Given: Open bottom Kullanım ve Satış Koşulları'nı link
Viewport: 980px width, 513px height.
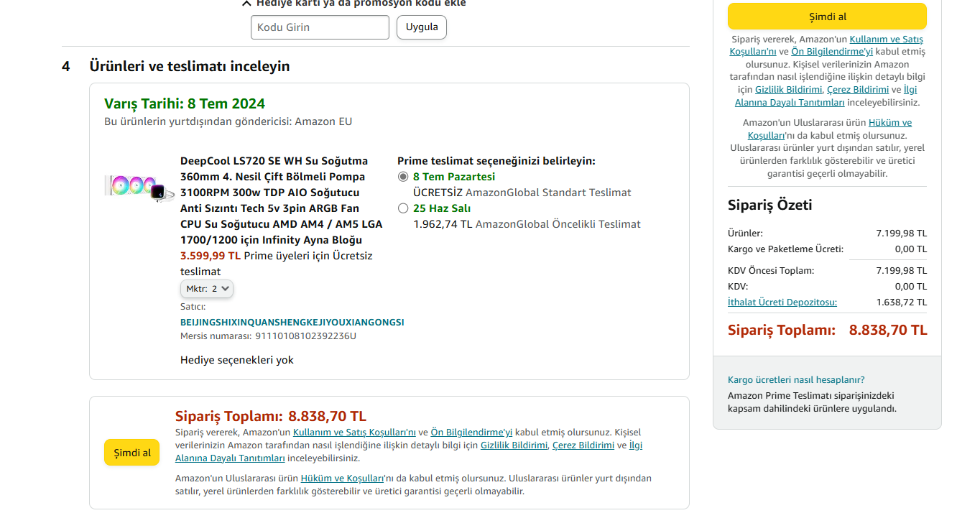Looking at the screenshot, I should [355, 433].
